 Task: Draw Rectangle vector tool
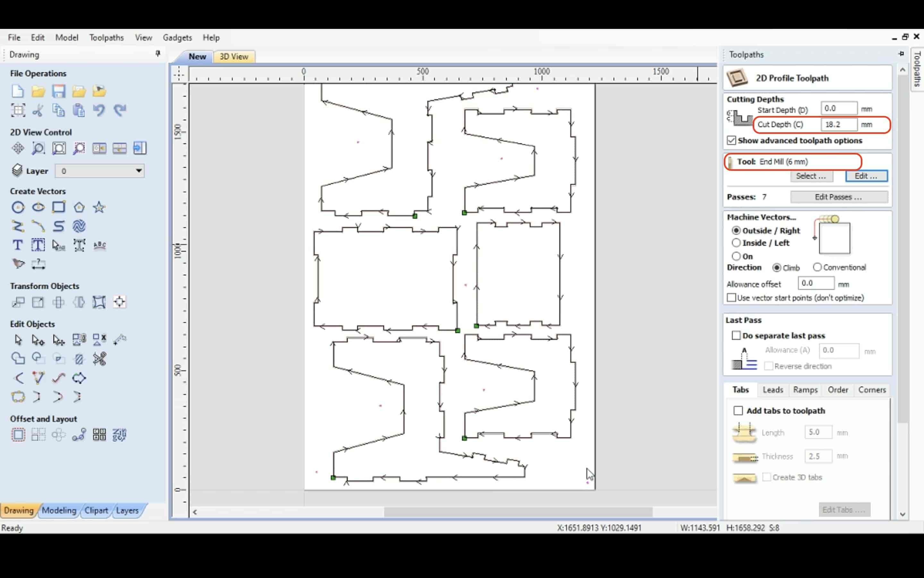58,207
